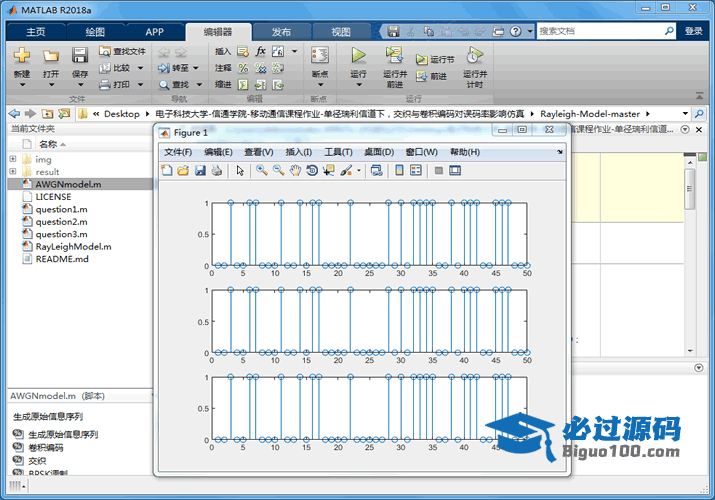Toggle the Insert Colorbar button in Figure toolbar
This screenshot has width=715, height=500.
tap(399, 171)
